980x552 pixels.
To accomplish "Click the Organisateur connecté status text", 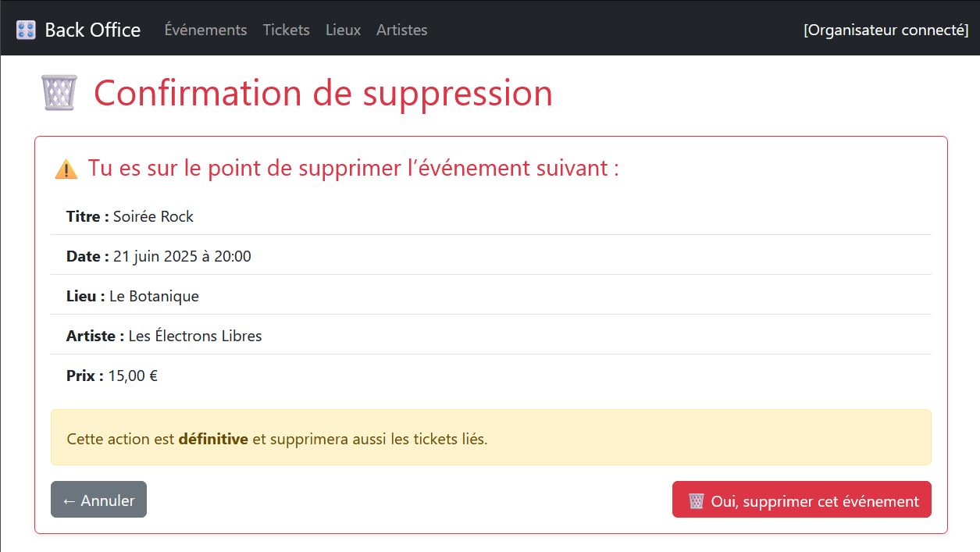I will click(x=886, y=30).
